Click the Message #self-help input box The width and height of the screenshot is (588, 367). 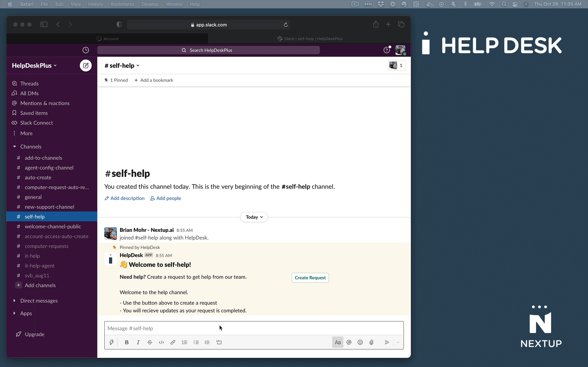pyautogui.click(x=254, y=328)
